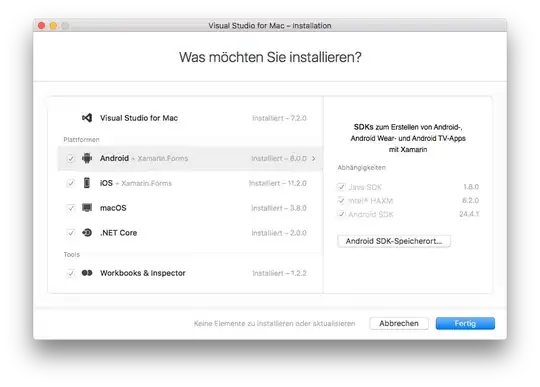Click the Abbrechen button
The height and width of the screenshot is (387, 540).
click(x=399, y=323)
